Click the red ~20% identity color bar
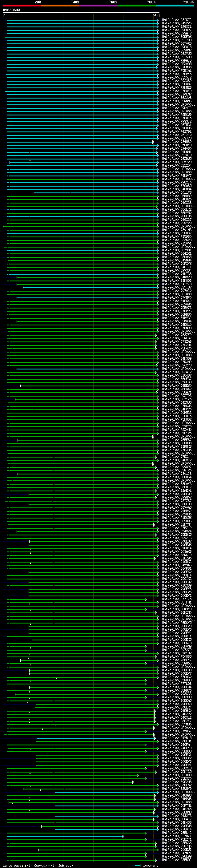The width and height of the screenshot is (197, 868). click(22, 6)
